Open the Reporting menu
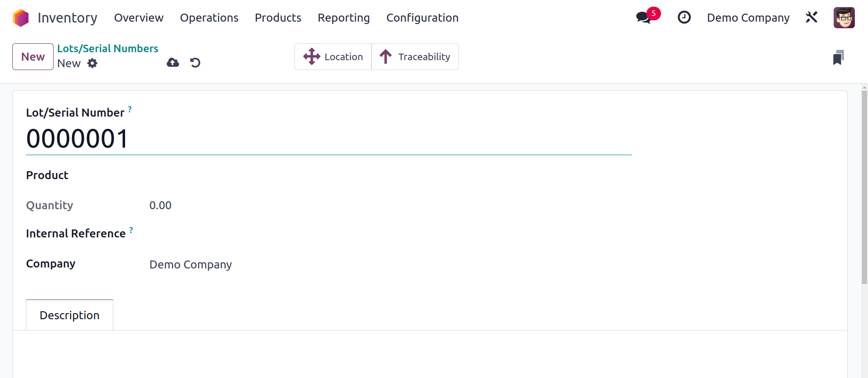Viewport: 868px width, 378px height. [x=344, y=18]
